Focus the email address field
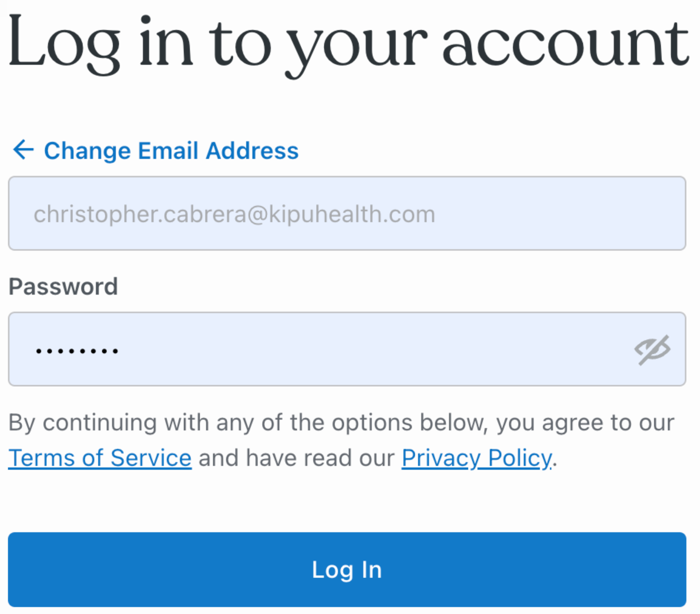The width and height of the screenshot is (700, 614). pos(347,213)
